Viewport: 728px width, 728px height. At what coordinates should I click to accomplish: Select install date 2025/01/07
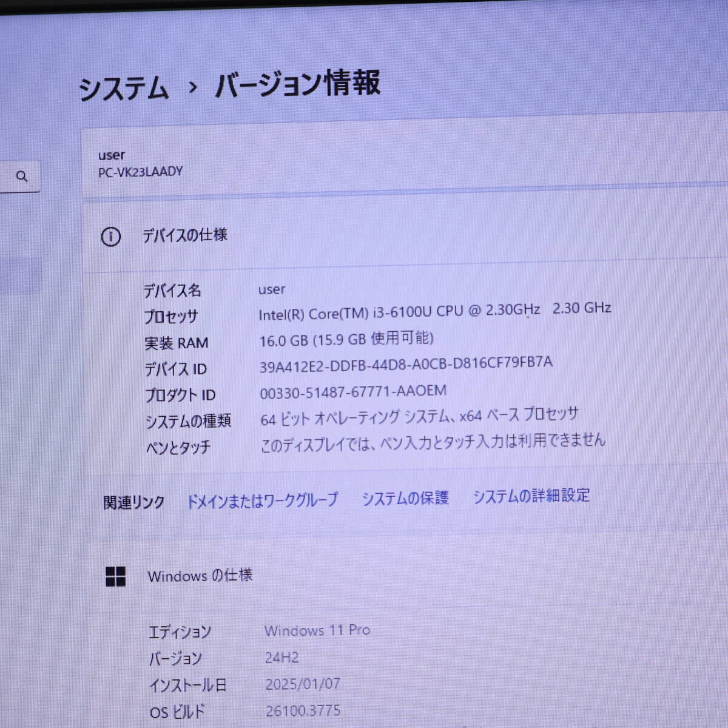[303, 684]
